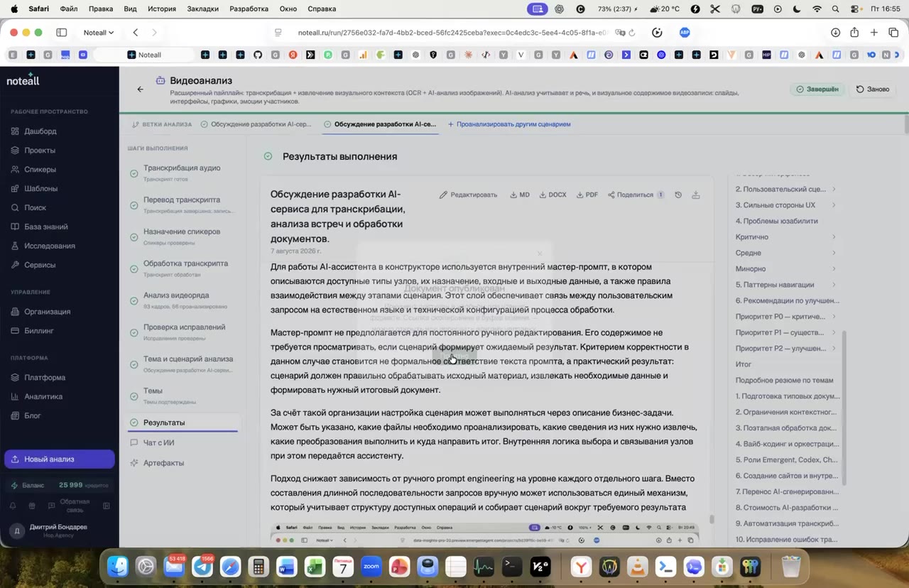Jump to outline item 8. Стоимость AI-разработки
This screenshot has width=909, height=588.
pos(786,508)
